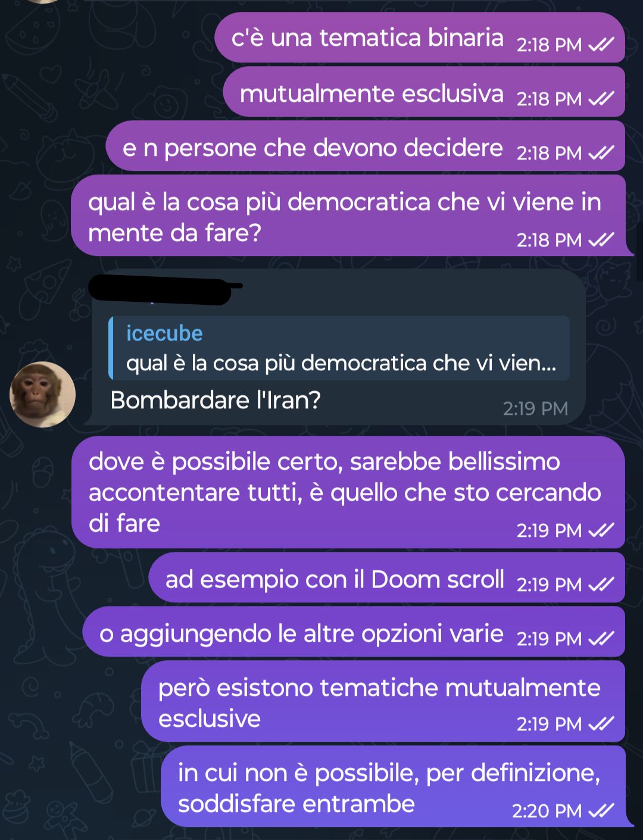Open the quoted icecube reply preview

(x=339, y=348)
